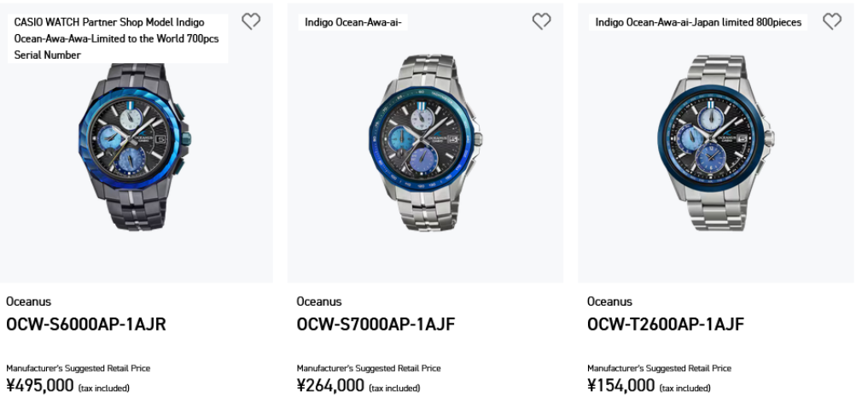The image size is (868, 403).
Task: Click heart icon on OCW-S7000AP-1AJF card
Action: (541, 22)
